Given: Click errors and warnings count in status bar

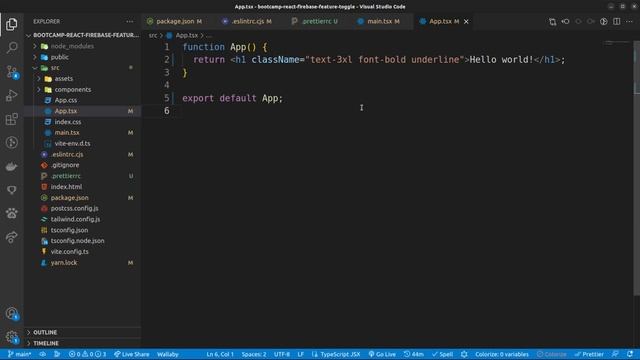Looking at the screenshot, I should [87, 354].
